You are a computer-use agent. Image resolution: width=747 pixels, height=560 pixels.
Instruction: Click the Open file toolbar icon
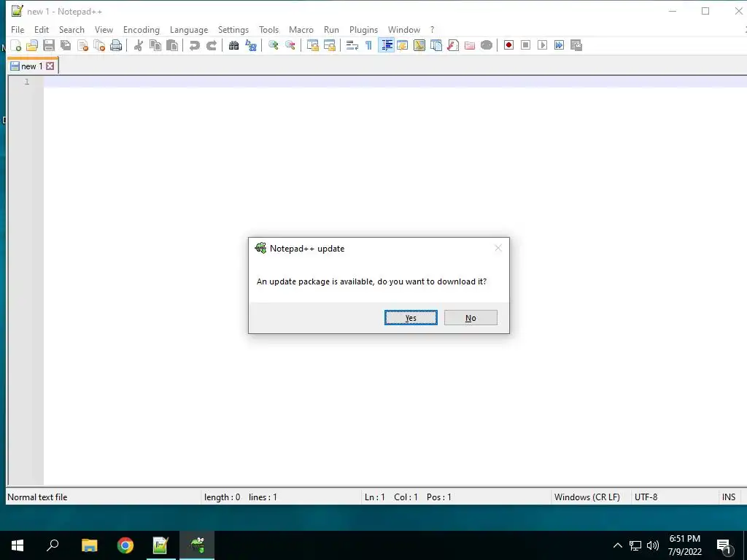pyautogui.click(x=32, y=45)
